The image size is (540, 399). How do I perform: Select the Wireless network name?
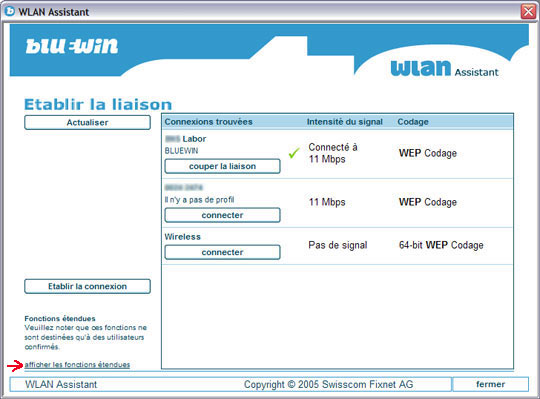183,237
